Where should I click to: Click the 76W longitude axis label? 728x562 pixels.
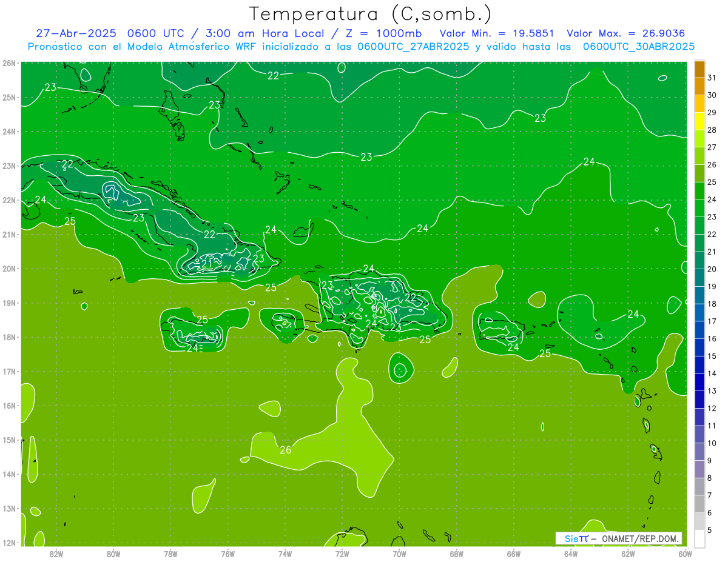[228, 554]
